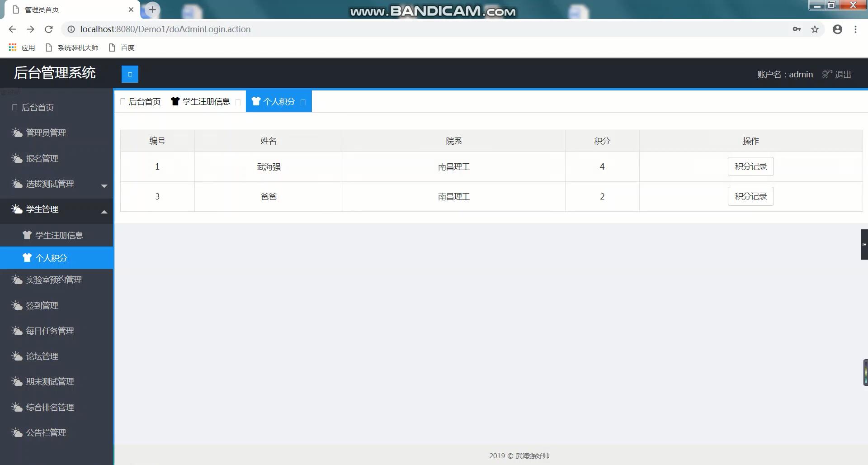Screen dimensions: 868x465
Task: Open 个人积分 submenu item
Action: tap(57, 258)
